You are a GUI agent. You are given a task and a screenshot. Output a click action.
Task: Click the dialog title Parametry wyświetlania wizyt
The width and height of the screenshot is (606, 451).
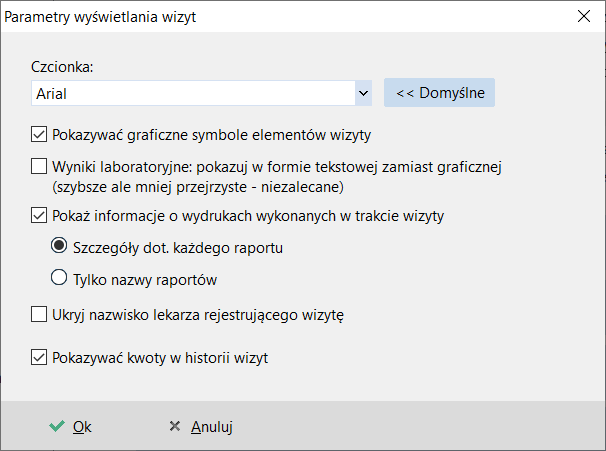100,17
